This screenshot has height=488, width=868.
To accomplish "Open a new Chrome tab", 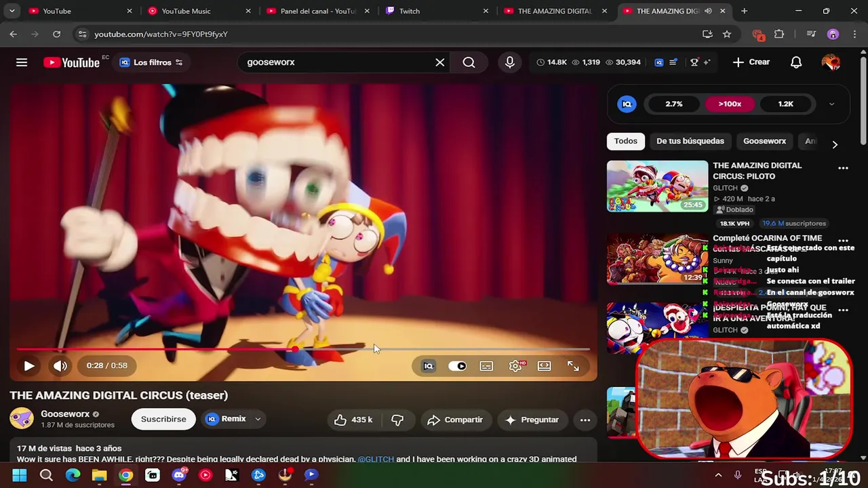I will point(744,11).
